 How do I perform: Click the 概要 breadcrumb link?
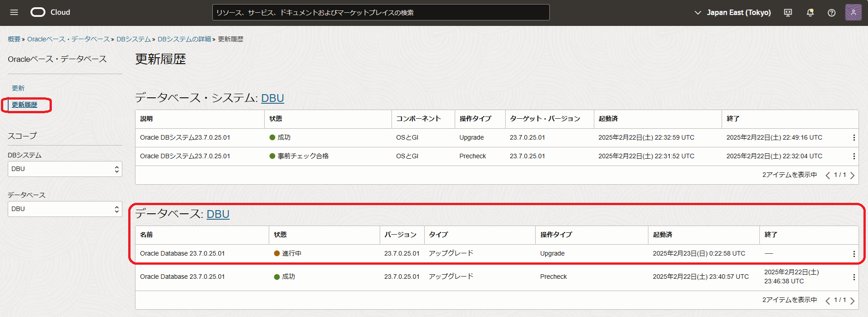pyautogui.click(x=14, y=39)
